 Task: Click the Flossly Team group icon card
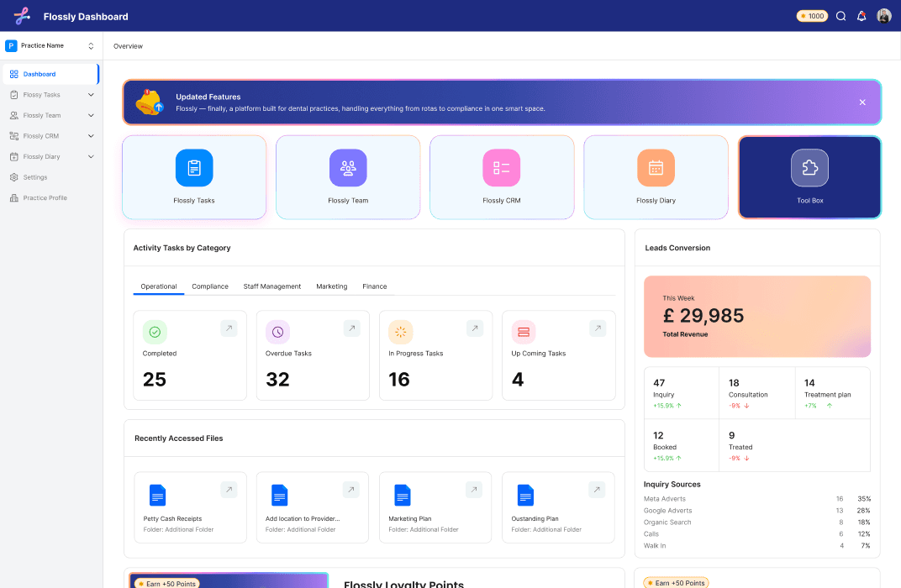(x=348, y=167)
